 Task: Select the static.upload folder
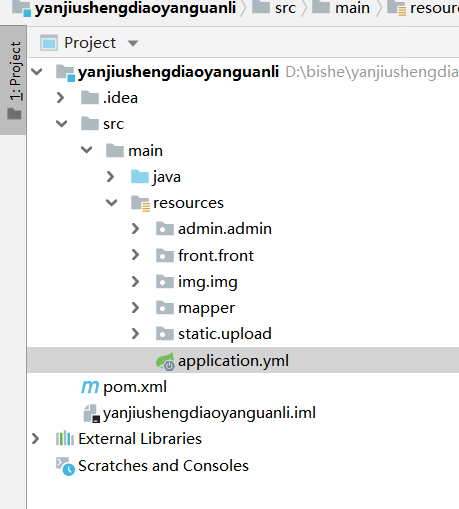point(214,334)
